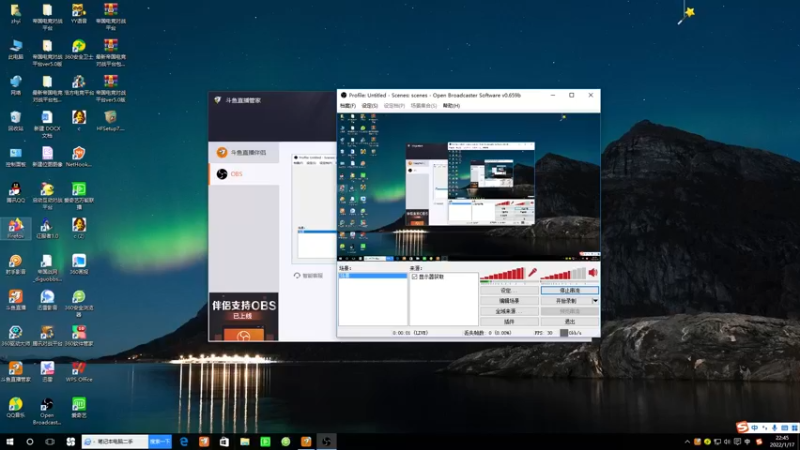Select the highlighted scene in Scenes list
The image size is (800, 450).
373,276
